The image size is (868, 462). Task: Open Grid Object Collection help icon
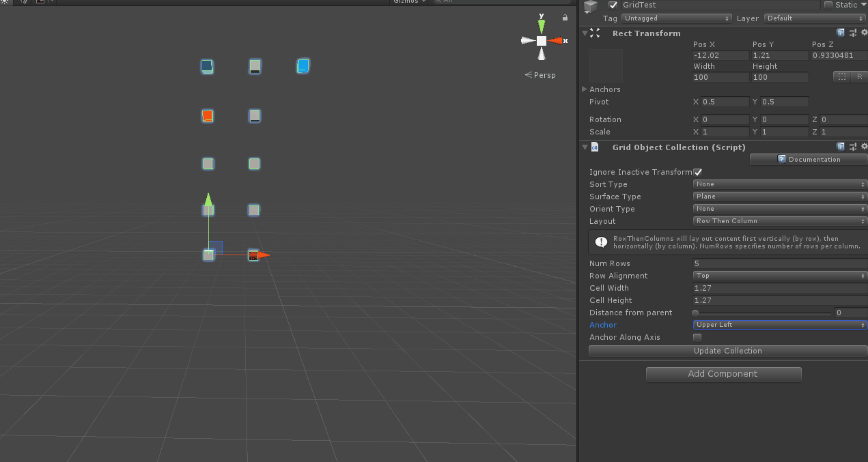tap(841, 147)
